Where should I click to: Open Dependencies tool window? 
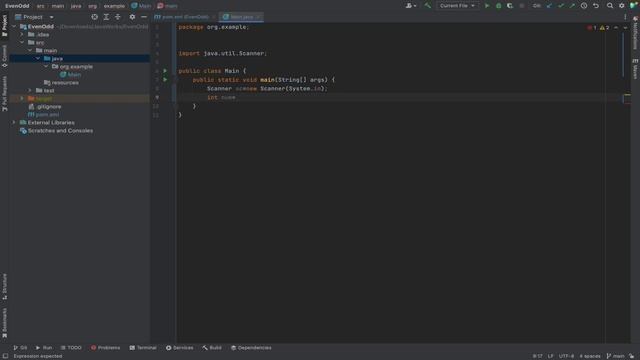251,348
